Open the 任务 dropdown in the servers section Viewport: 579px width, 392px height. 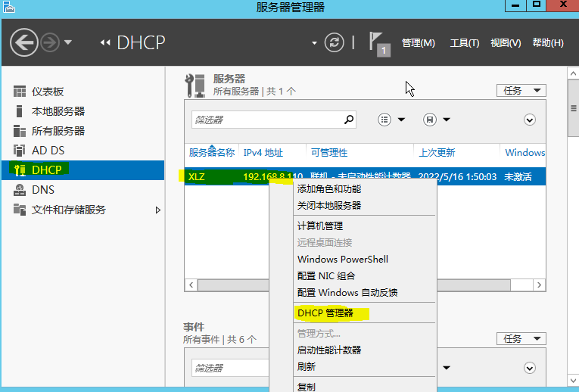click(x=521, y=91)
